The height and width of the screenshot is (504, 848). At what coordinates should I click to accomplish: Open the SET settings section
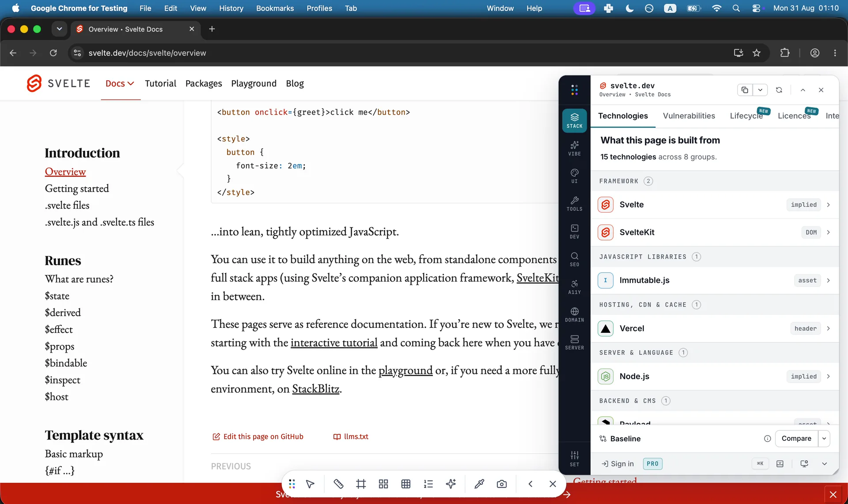574,459
